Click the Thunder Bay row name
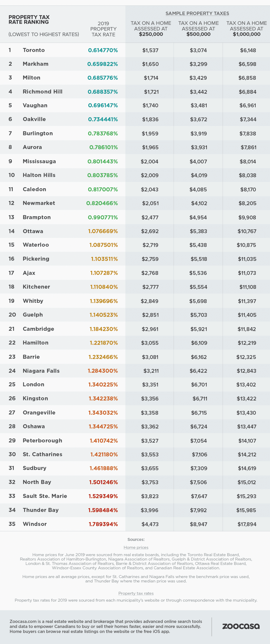Screen dimensions: 270x644 [x=41, y=510]
